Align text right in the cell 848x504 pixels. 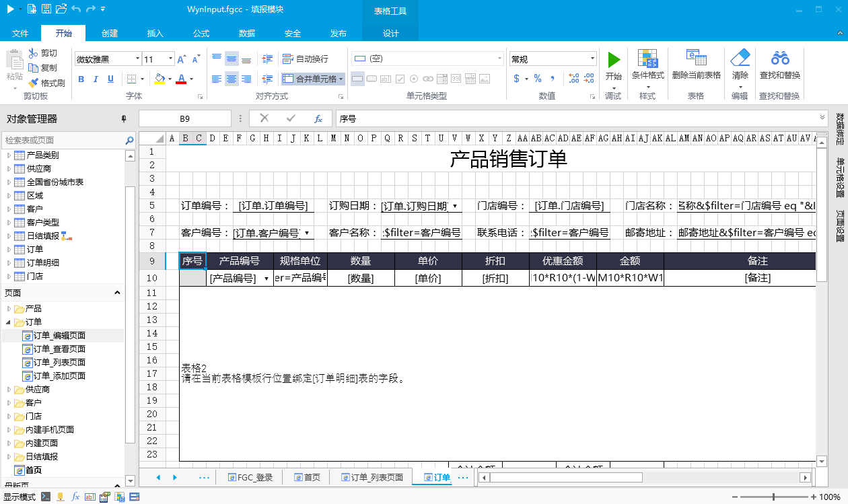pyautogui.click(x=246, y=79)
